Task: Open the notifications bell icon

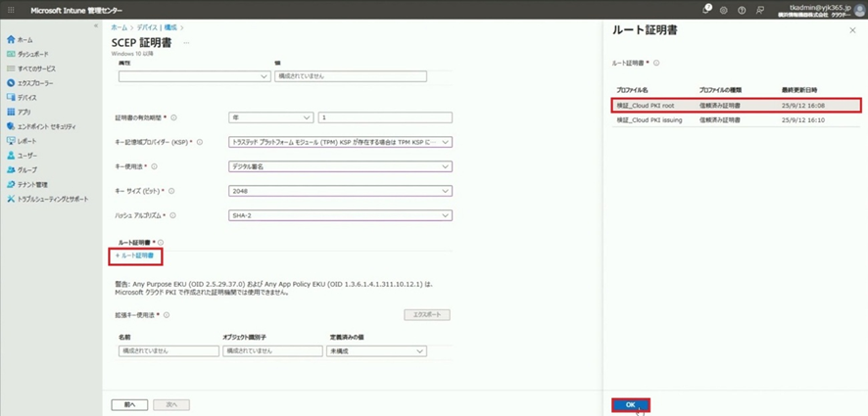Action: pyautogui.click(x=707, y=10)
